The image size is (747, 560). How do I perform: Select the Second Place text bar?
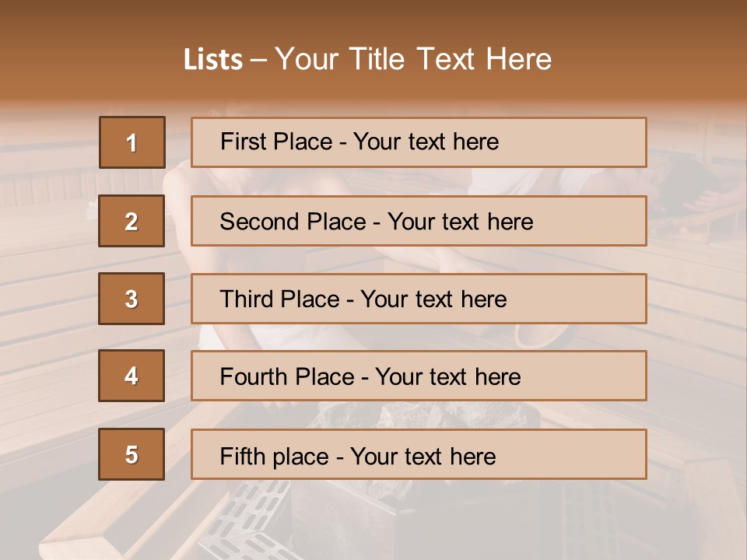(419, 221)
